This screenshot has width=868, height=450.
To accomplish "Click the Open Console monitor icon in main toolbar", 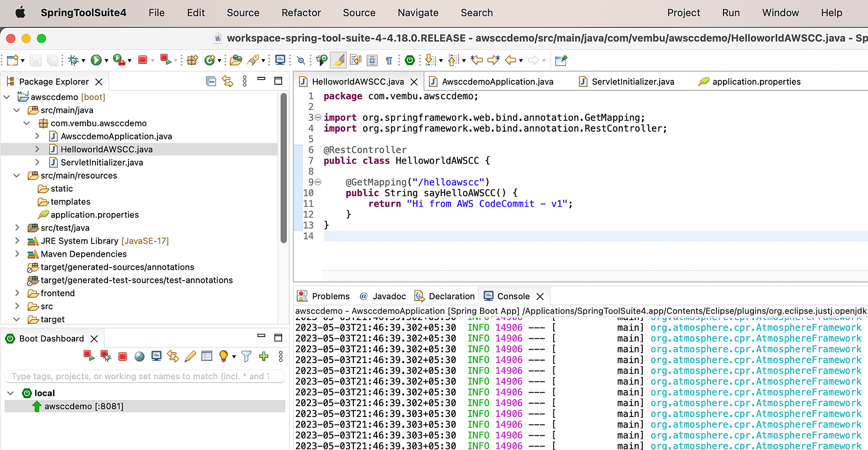I will pyautogui.click(x=280, y=60).
